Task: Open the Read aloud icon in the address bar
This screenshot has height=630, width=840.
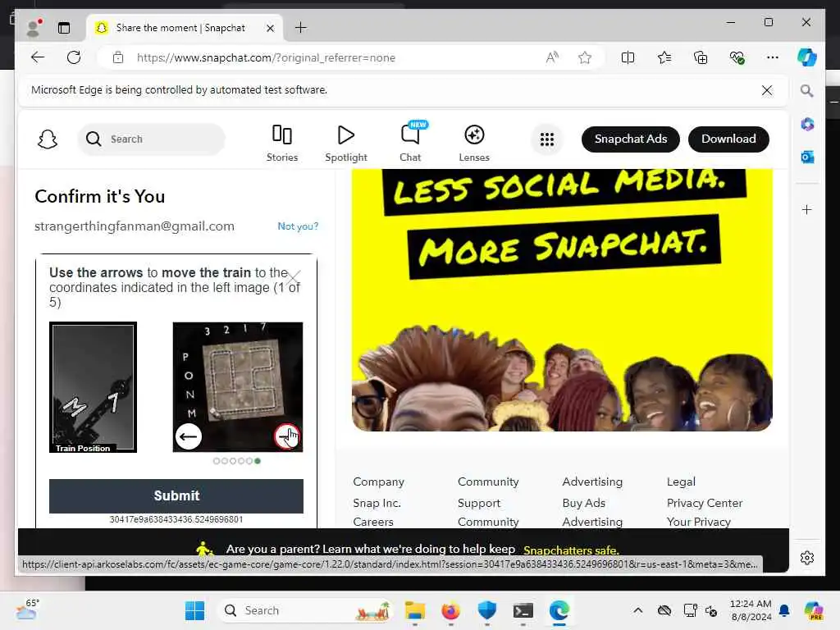Action: tap(552, 57)
